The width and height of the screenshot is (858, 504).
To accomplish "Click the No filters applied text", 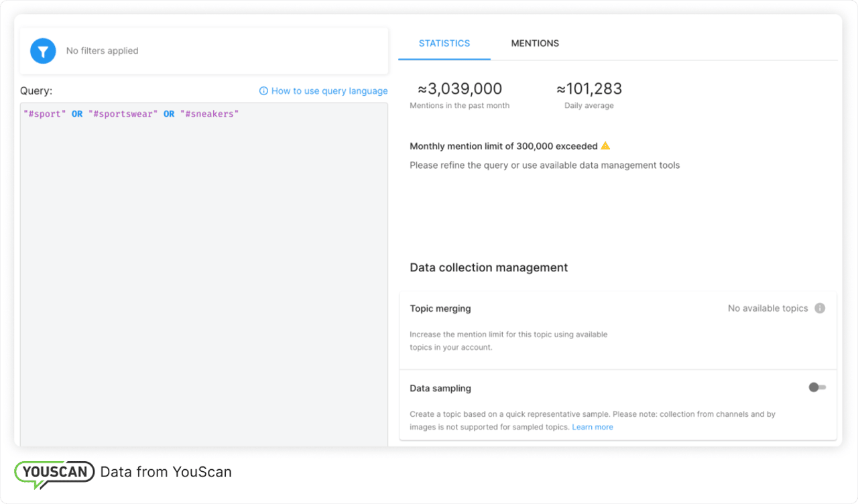I will pos(102,51).
